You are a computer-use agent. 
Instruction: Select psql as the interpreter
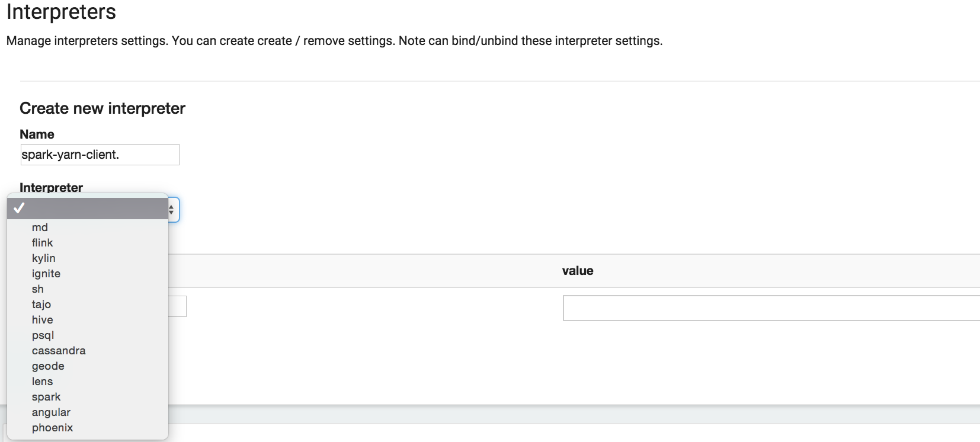coord(42,335)
